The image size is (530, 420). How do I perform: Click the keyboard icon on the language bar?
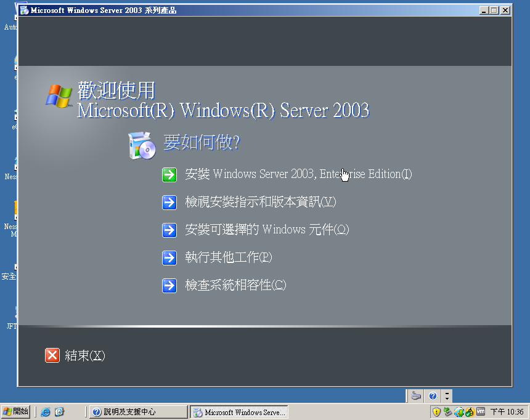point(416,395)
